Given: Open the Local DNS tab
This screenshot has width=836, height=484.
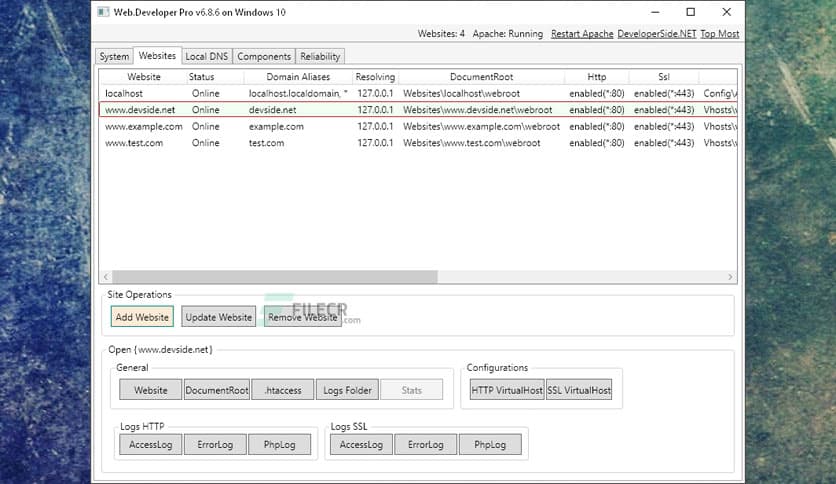Looking at the screenshot, I should (206, 57).
